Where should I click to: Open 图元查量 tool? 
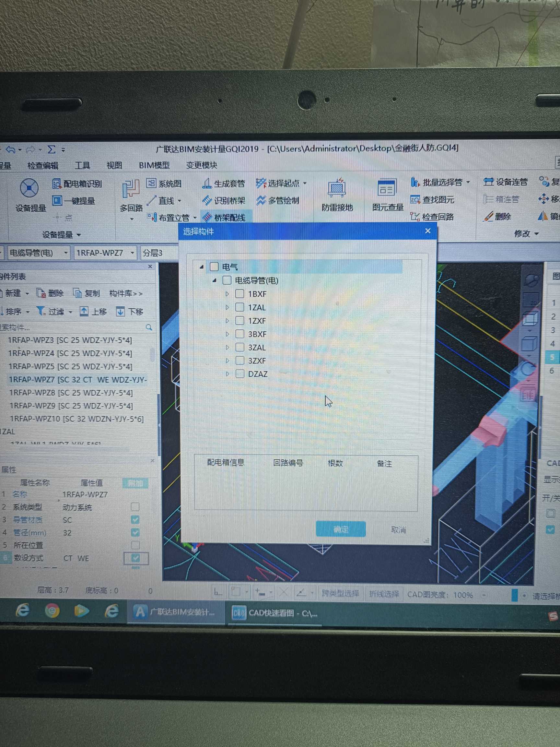388,195
